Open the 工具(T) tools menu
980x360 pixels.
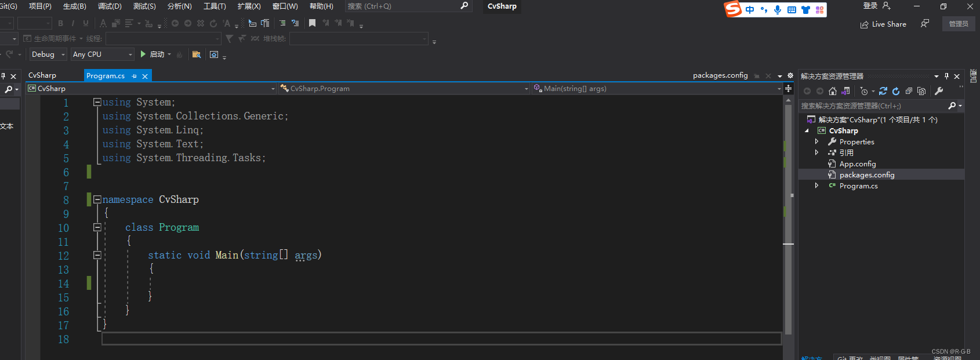tap(215, 6)
